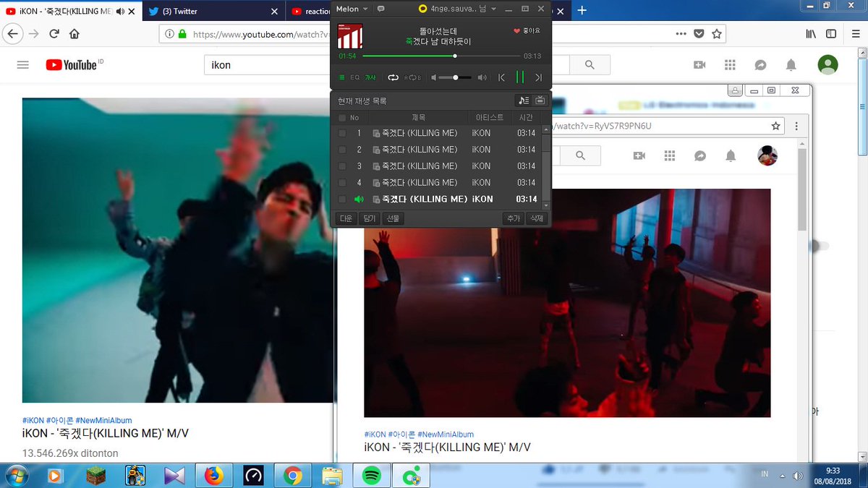
Task: Check the box for the currently playing track
Action: [342, 200]
